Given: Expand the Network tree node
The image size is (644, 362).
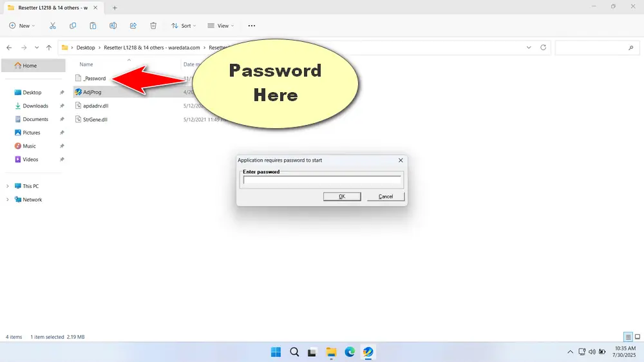Looking at the screenshot, I should click(x=7, y=200).
